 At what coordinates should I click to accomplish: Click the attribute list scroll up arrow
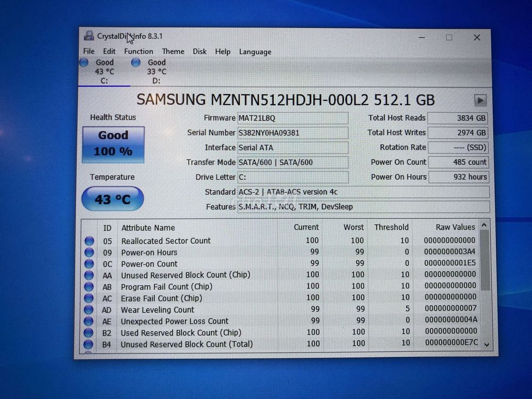pos(484,225)
